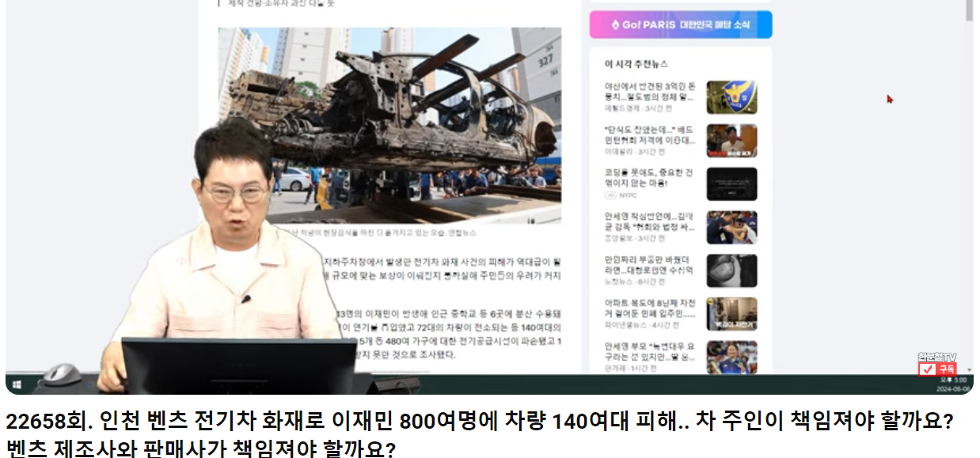Click the 한문철TV channel watermark logo

938,358
